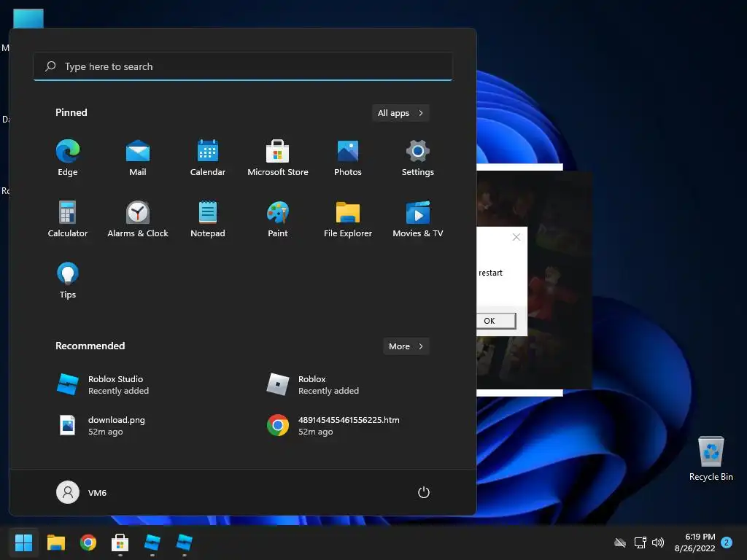
Task: Open Edge from pinned apps
Action: coord(68,157)
